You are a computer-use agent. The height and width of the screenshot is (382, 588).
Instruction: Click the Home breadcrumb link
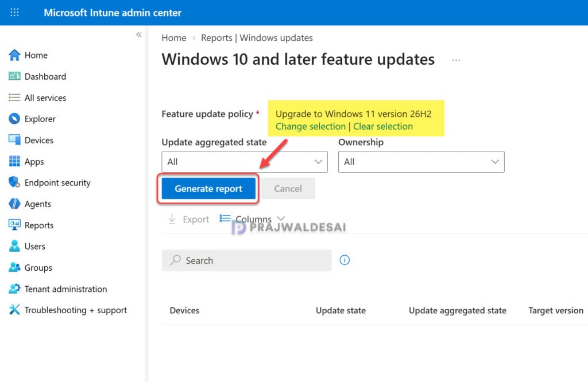(x=173, y=38)
